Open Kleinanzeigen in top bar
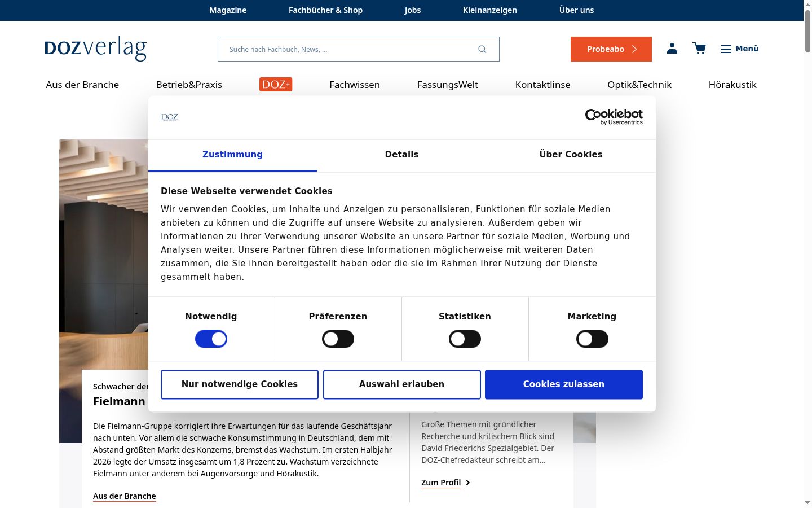Viewport: 812px width, 508px height. click(x=490, y=10)
